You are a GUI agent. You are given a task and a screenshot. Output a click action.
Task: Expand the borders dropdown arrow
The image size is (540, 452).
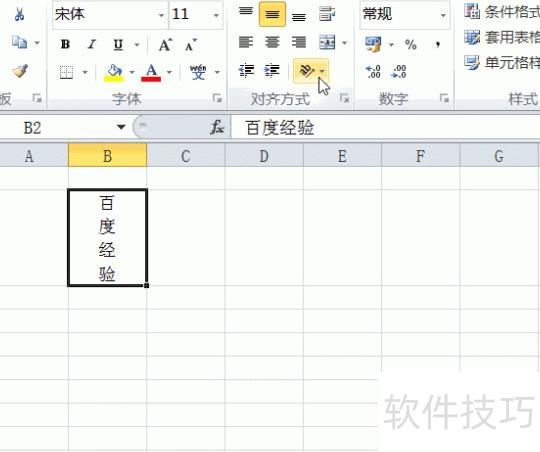[x=85, y=72]
